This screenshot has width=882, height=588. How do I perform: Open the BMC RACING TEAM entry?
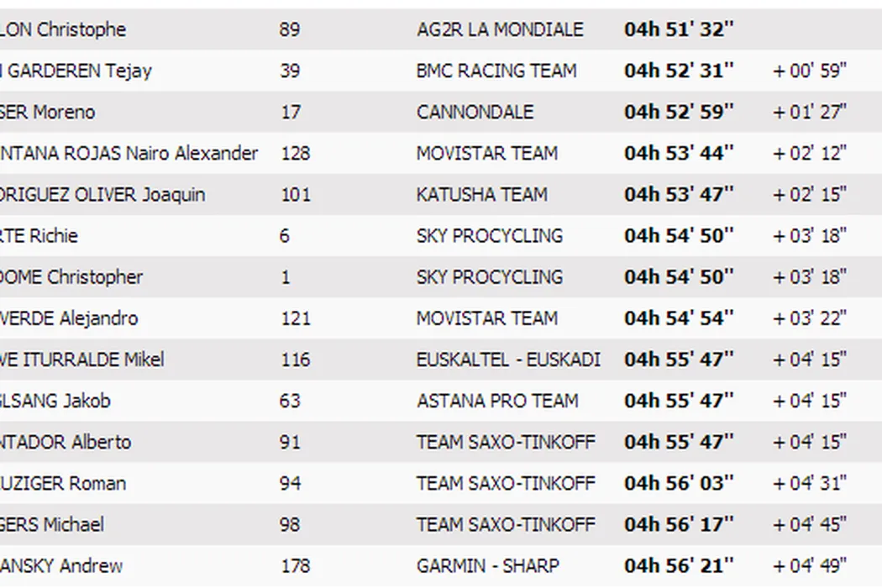point(496,71)
